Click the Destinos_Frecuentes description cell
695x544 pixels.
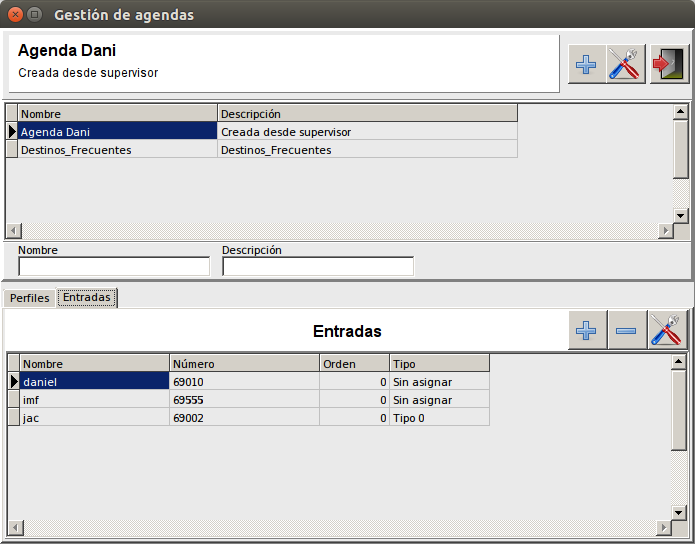click(x=367, y=150)
